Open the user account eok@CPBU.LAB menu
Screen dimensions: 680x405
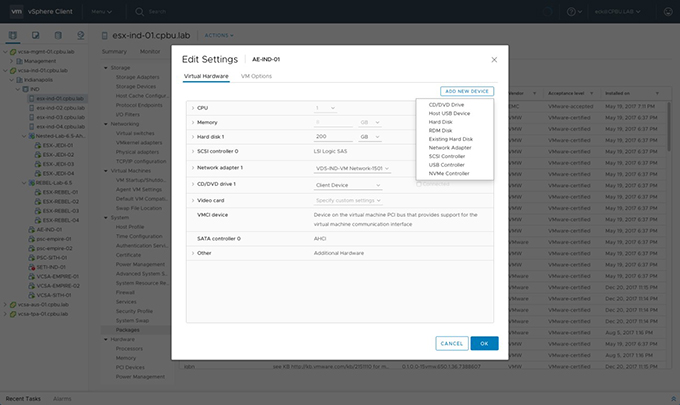pos(618,12)
